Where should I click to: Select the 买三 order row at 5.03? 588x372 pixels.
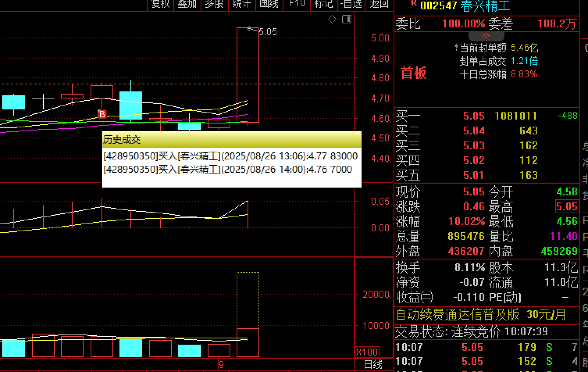coord(486,145)
